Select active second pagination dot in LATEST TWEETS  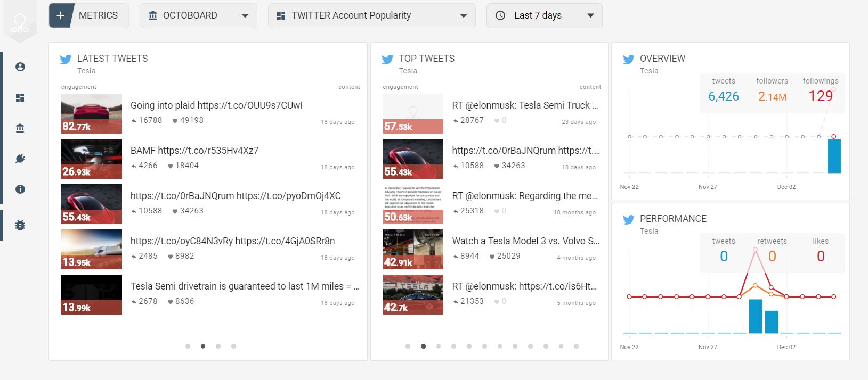click(203, 346)
